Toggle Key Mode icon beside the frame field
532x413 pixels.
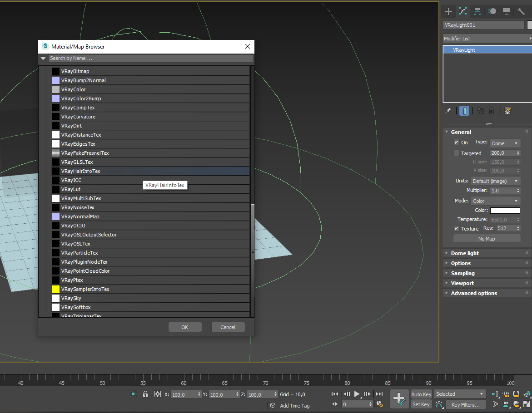(334, 404)
